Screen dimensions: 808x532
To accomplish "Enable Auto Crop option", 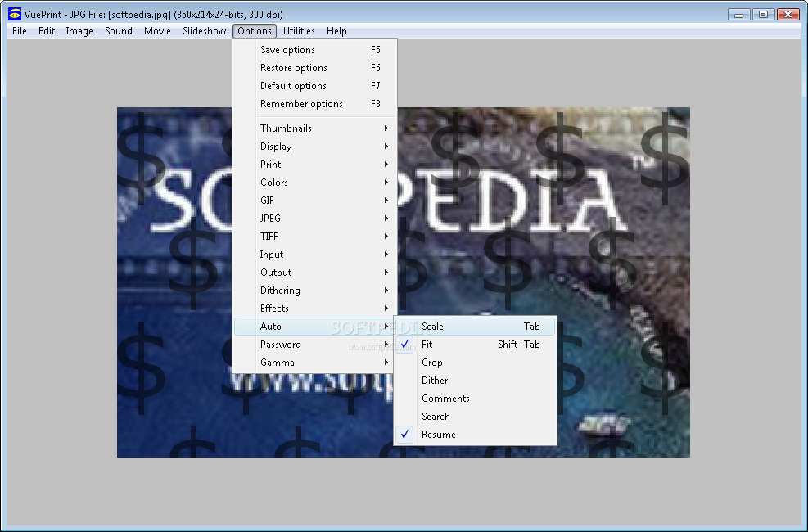I will (475, 363).
